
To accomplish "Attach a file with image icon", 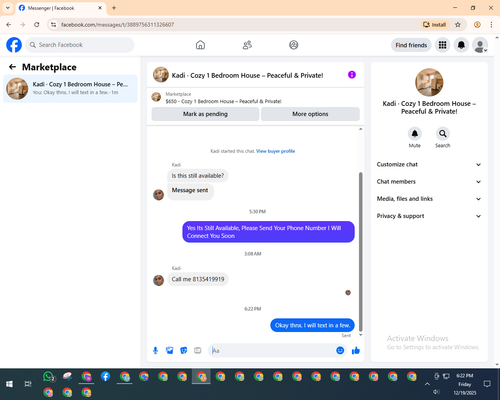I will pyautogui.click(x=170, y=350).
